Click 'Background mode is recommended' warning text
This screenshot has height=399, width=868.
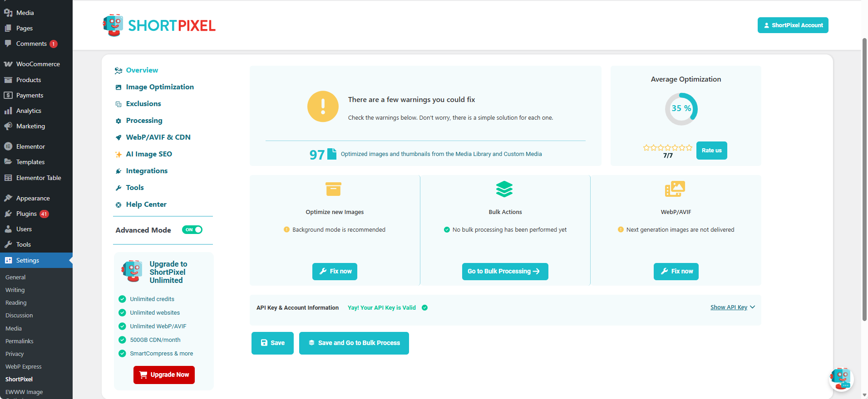pyautogui.click(x=339, y=230)
